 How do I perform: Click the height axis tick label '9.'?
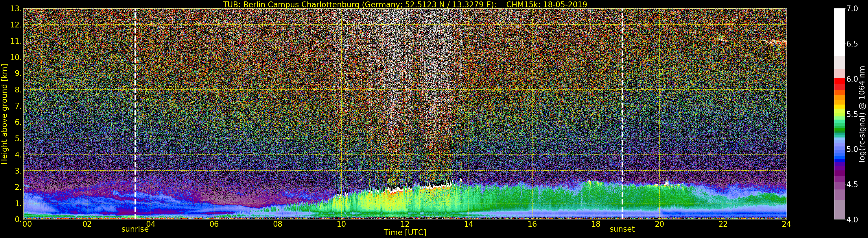pos(18,73)
